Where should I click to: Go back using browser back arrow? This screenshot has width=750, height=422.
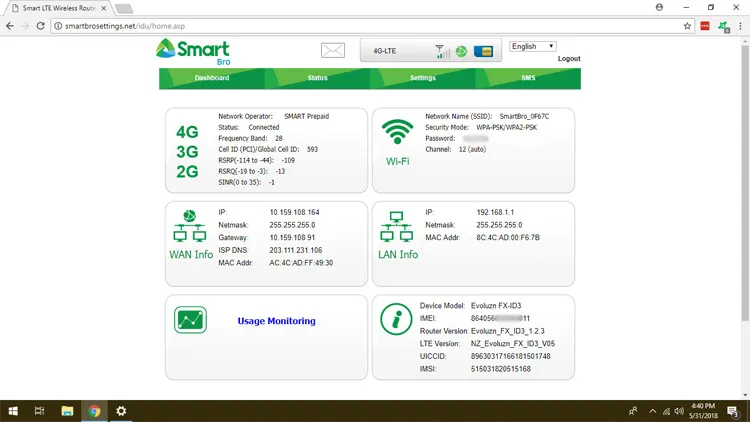(x=10, y=26)
